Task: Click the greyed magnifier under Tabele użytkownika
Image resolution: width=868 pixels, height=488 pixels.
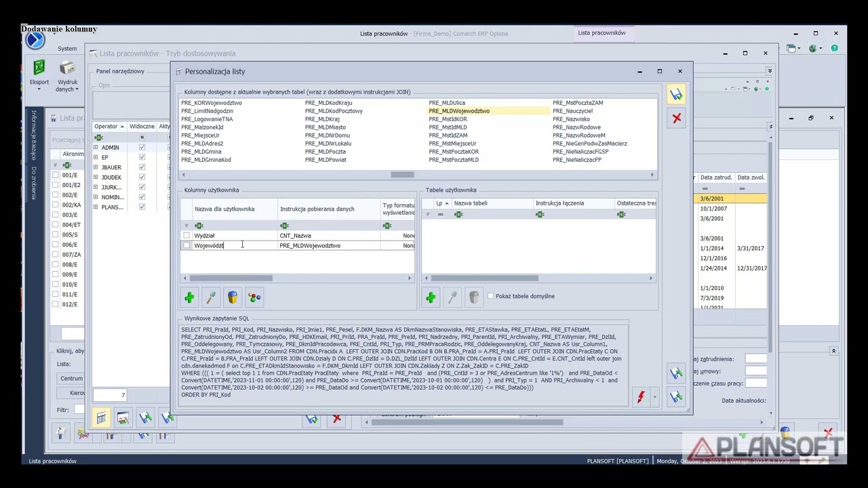Action: click(452, 297)
